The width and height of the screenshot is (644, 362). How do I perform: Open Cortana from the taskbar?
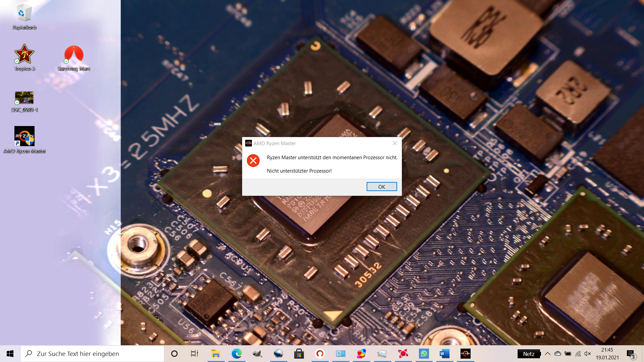(174, 354)
